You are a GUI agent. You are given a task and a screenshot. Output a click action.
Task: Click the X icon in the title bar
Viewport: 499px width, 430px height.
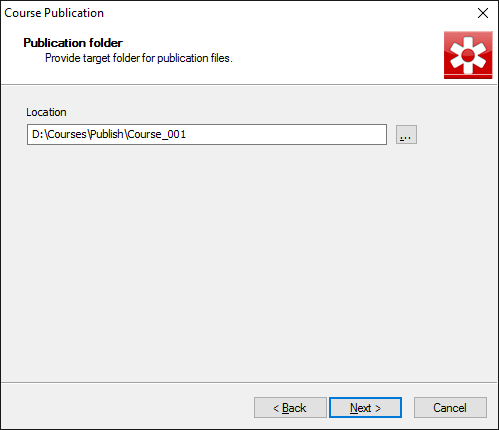[483, 13]
